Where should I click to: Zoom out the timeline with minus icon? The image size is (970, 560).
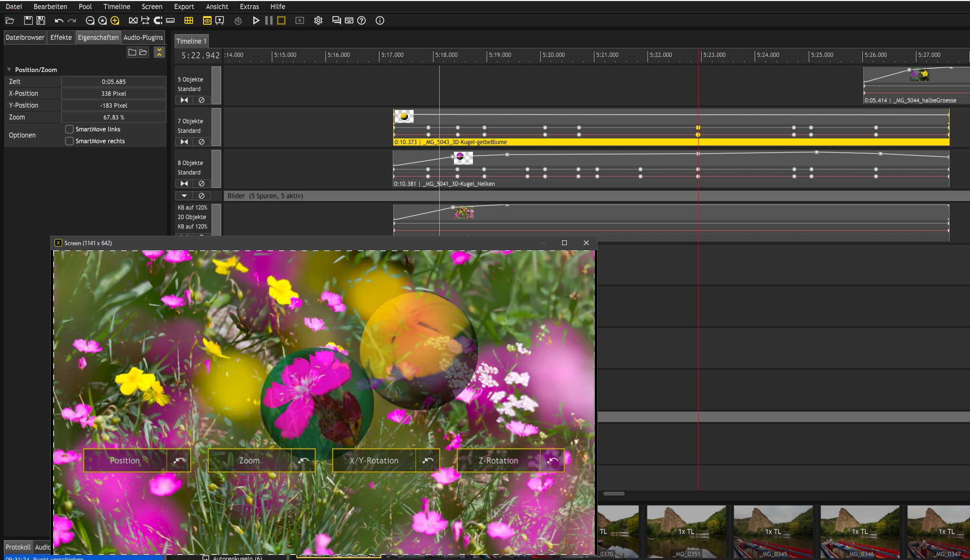(x=90, y=20)
